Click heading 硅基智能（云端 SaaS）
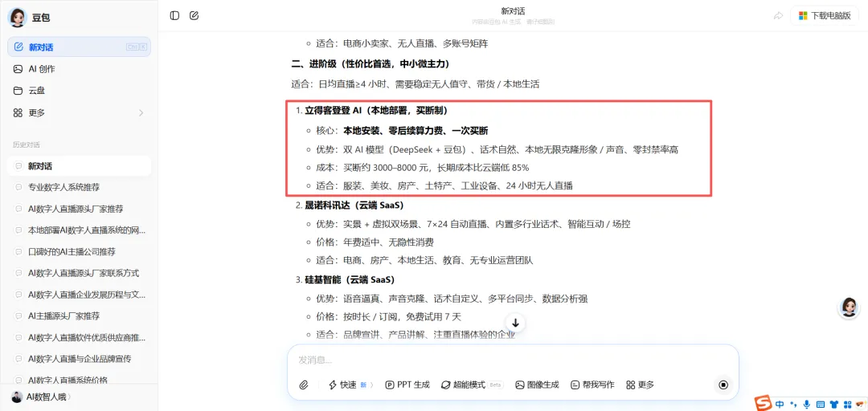This screenshot has height=411, width=868. [350, 280]
